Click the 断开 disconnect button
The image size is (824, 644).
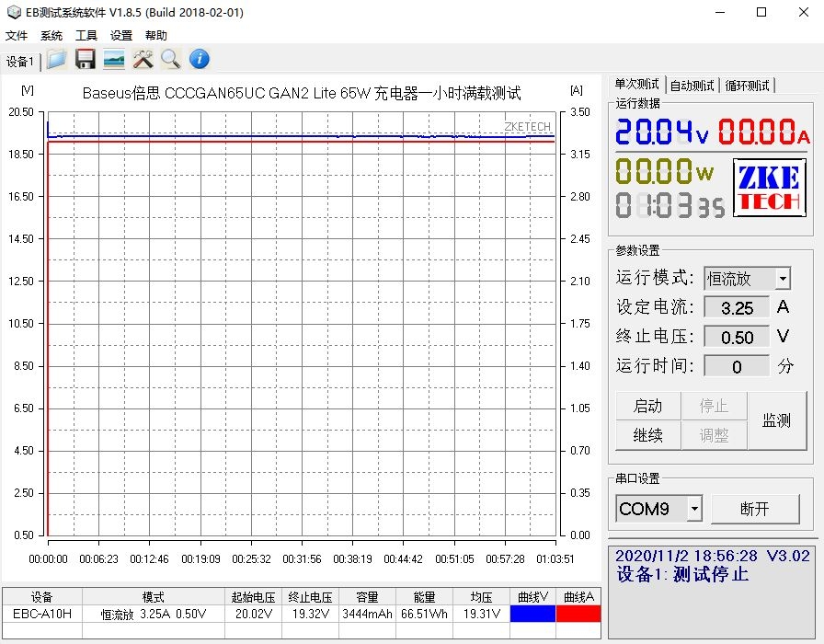point(756,508)
